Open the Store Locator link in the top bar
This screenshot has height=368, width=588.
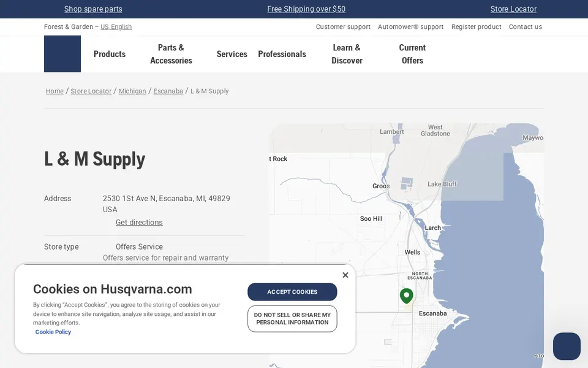513,9
